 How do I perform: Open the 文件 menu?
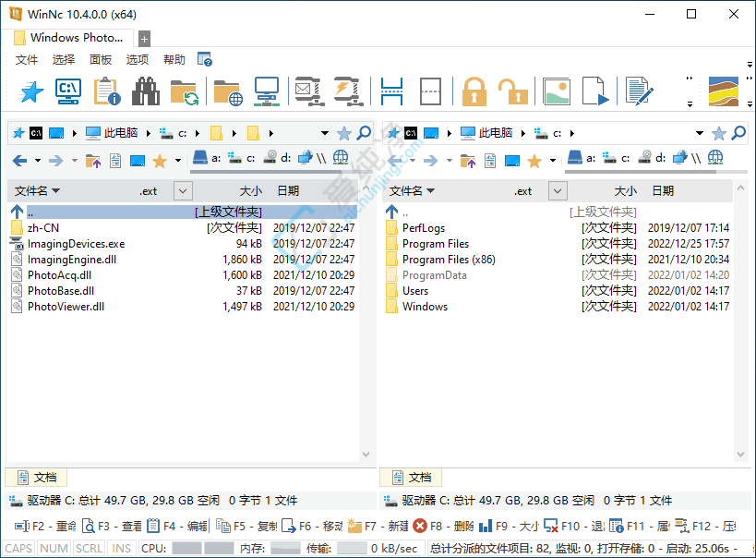pyautogui.click(x=27, y=59)
